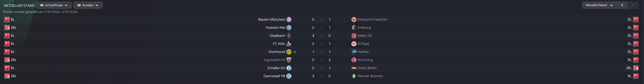Click the Mainz 05 club crest

pyautogui.click(x=354, y=36)
